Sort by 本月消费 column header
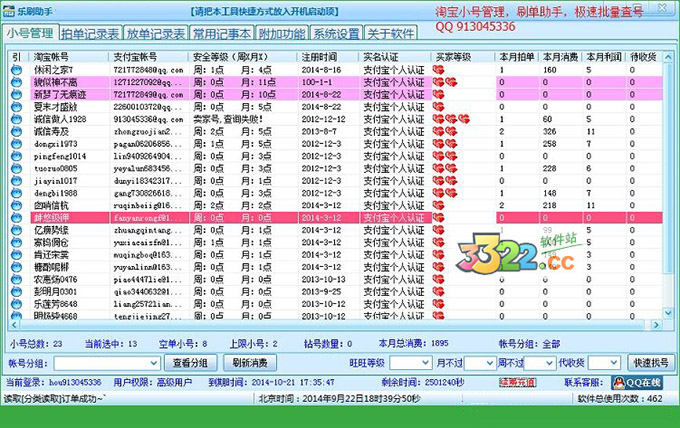 click(x=560, y=57)
